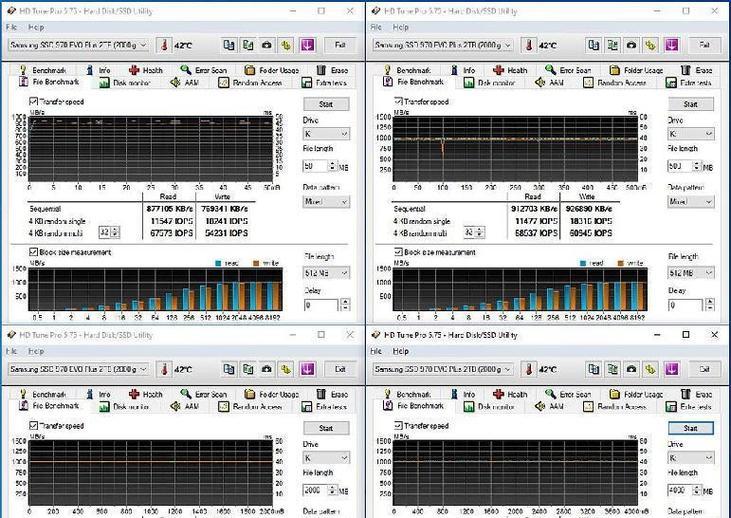The image size is (731, 518).
Task: Copy info to clipboard in bottom-right window
Action: (x=593, y=369)
